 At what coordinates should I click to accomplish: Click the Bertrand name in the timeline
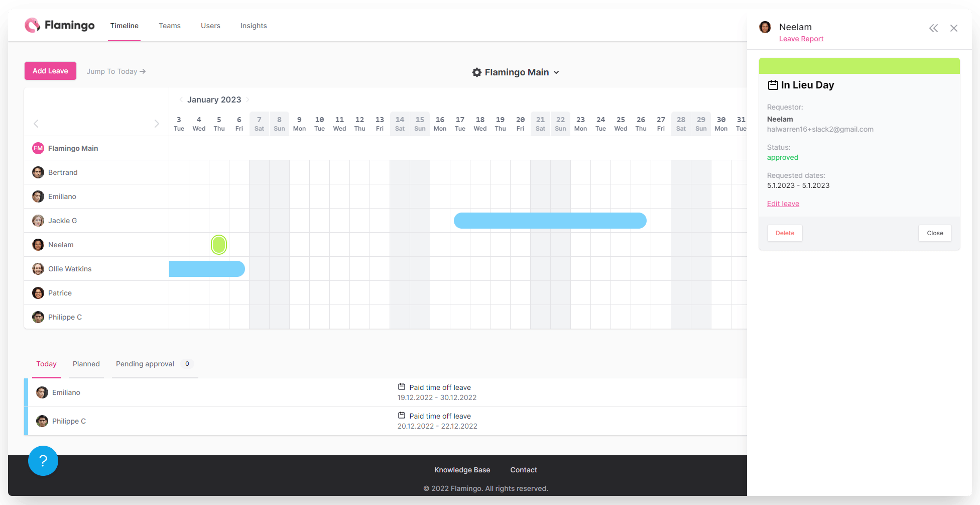[63, 172]
